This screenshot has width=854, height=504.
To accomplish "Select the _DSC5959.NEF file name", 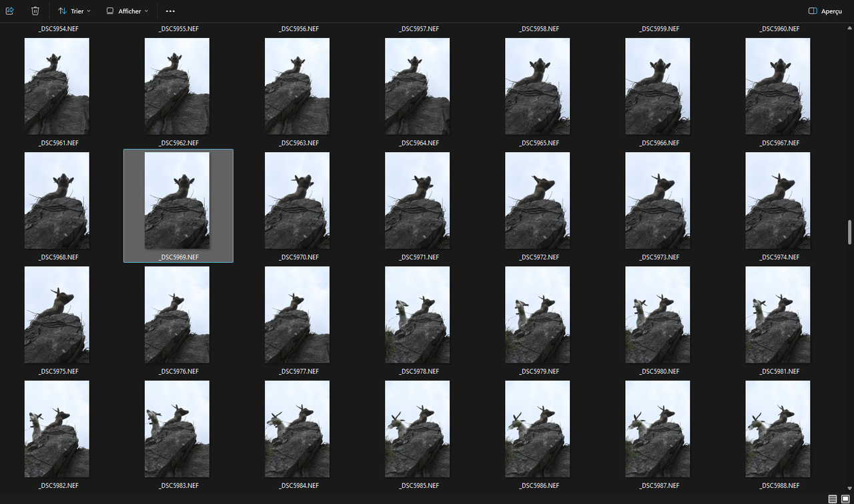I will (659, 29).
